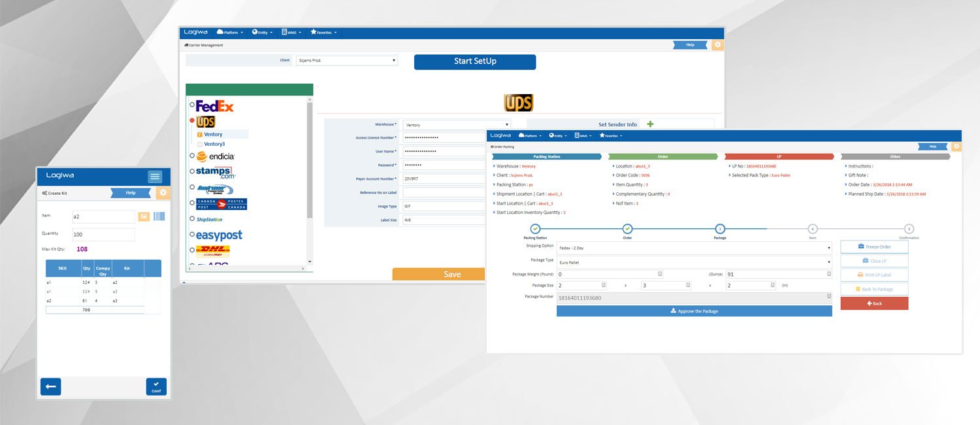
Task: Click the Order step circle in the progress tracker
Action: [627, 229]
